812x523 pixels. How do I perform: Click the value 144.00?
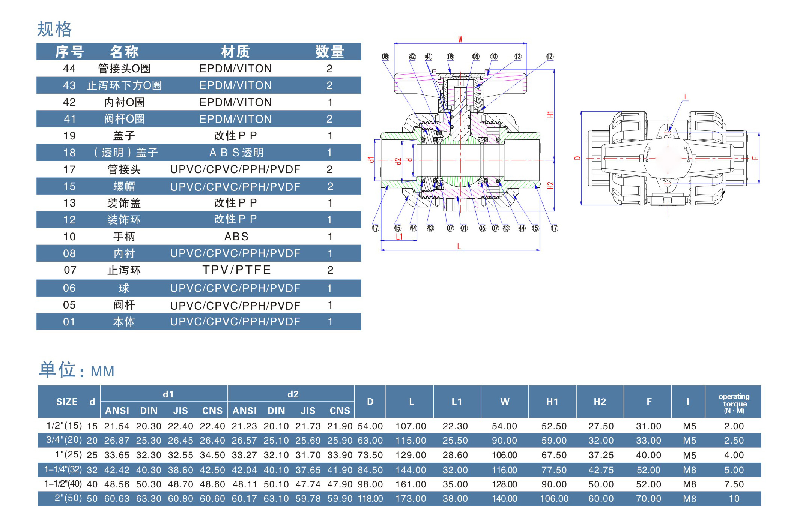tap(411, 470)
